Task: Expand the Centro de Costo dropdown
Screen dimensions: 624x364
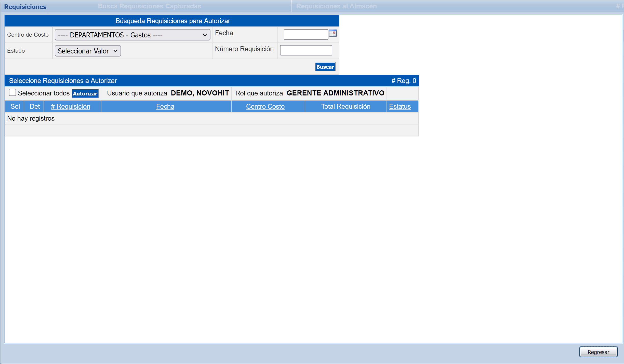Action: (132, 35)
